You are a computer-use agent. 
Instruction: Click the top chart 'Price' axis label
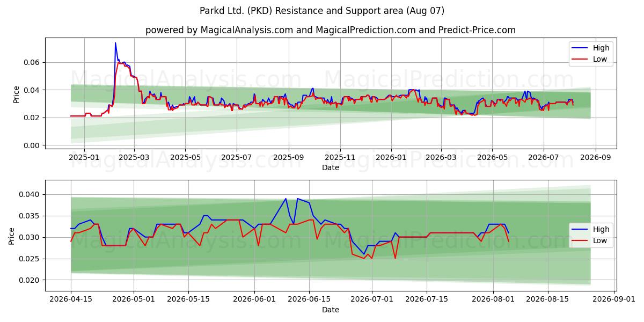(x=17, y=93)
